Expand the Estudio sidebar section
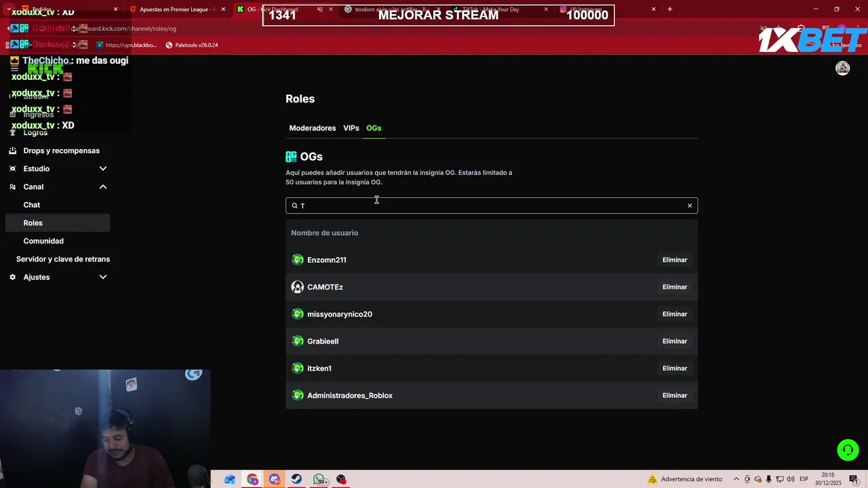 pos(103,169)
